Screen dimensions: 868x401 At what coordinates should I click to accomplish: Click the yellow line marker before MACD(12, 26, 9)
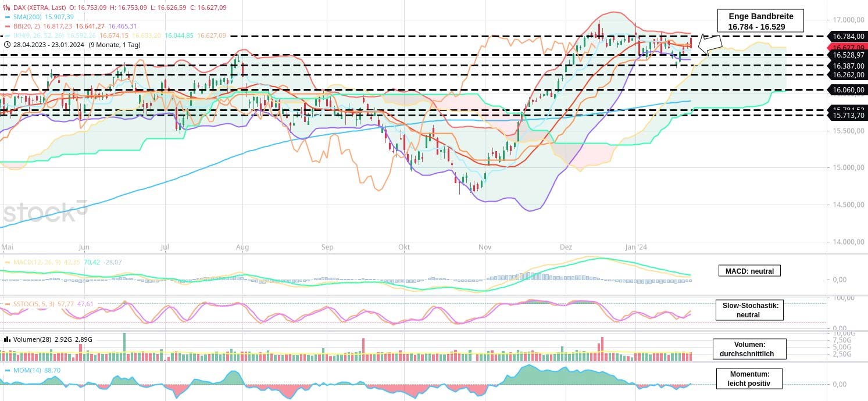tap(7, 263)
